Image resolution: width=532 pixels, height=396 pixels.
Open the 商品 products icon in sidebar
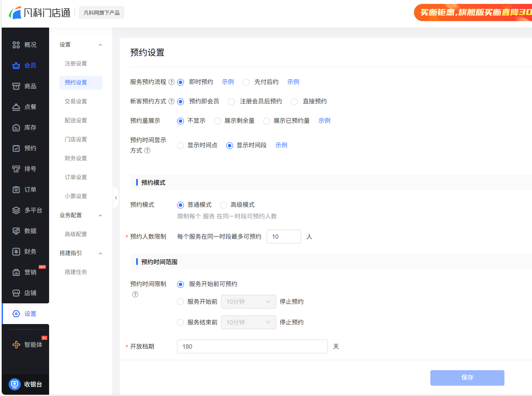click(x=16, y=86)
